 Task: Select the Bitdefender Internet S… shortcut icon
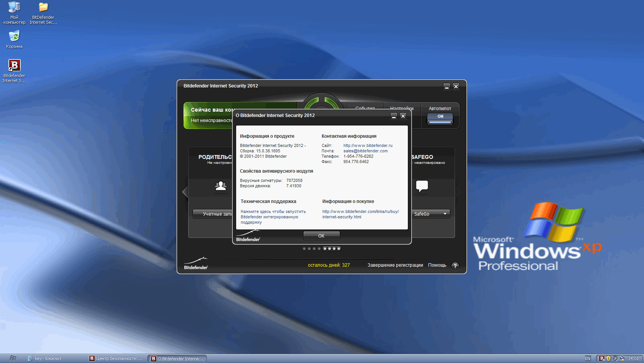click(x=14, y=71)
